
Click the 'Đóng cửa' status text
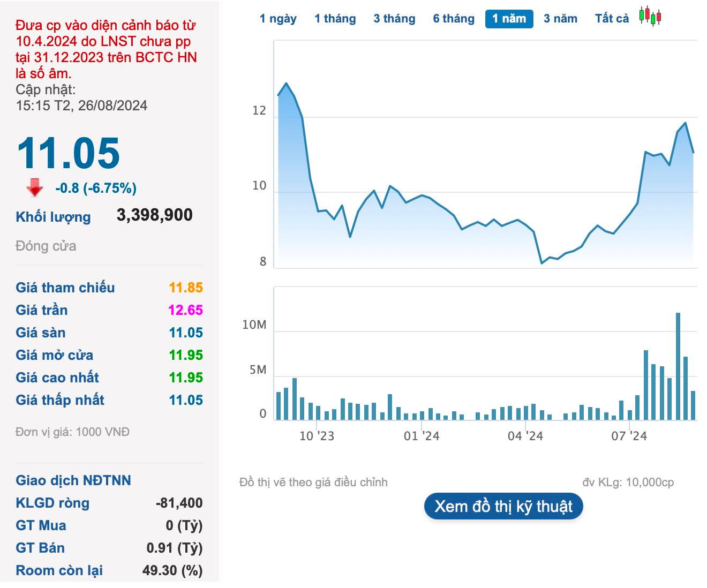tap(46, 246)
